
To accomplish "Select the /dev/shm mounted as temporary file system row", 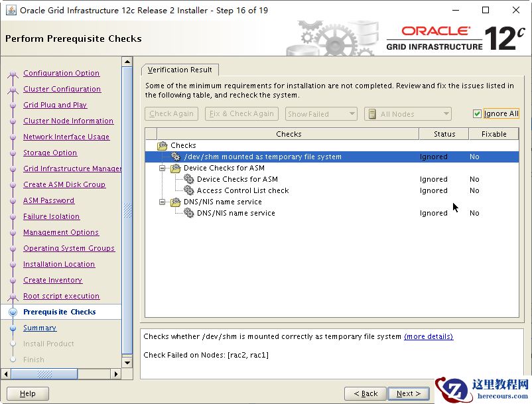I will 332,157.
